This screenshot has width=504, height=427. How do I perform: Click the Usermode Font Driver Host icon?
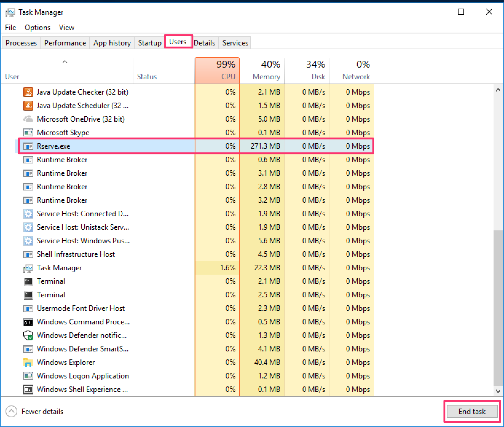[28, 308]
